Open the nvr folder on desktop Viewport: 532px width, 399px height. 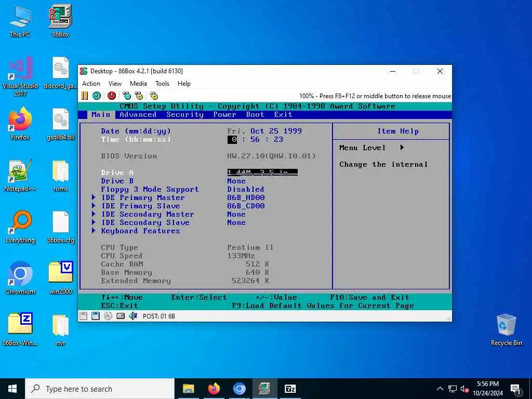[x=60, y=329]
